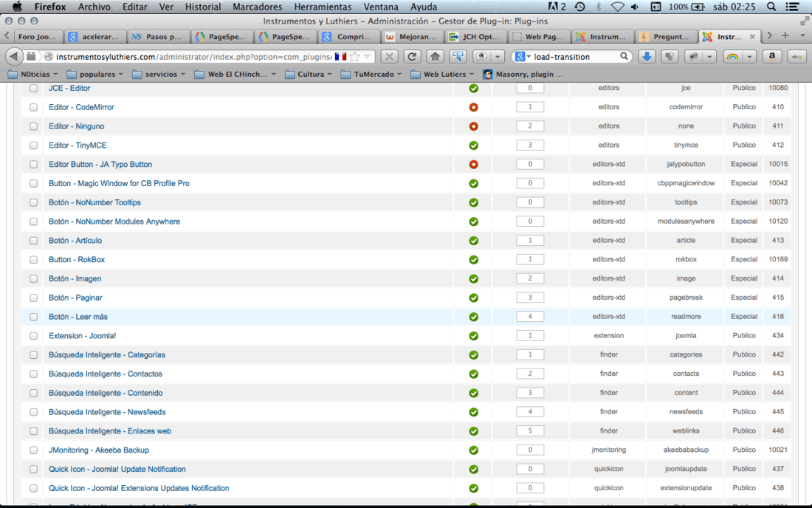Screen dimensions: 812x508
Task: Open the downloads arrow button
Action: [647, 56]
